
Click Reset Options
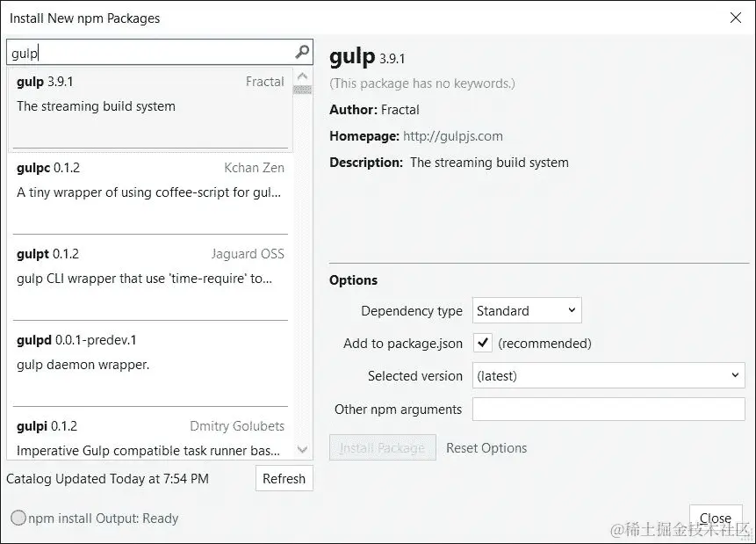[486, 447]
